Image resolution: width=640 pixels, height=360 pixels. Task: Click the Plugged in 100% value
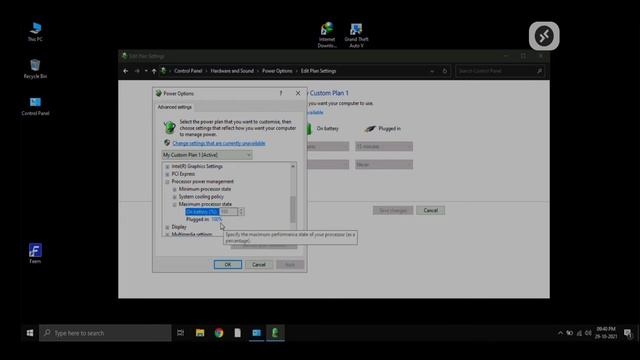(217, 220)
